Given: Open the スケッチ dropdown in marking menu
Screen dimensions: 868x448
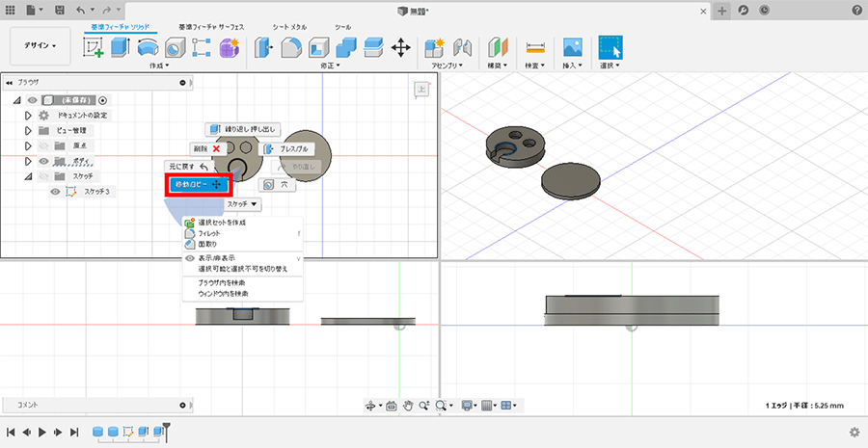Looking at the screenshot, I should coord(243,204).
